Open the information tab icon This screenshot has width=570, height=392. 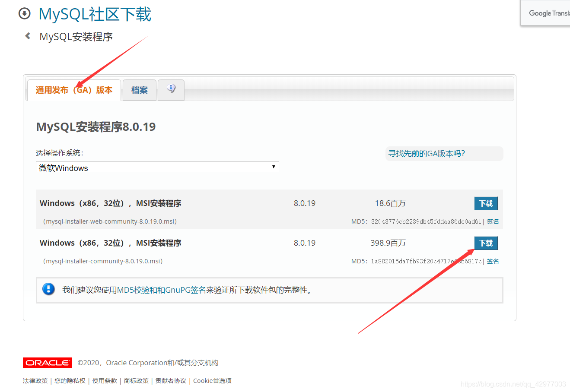(171, 89)
